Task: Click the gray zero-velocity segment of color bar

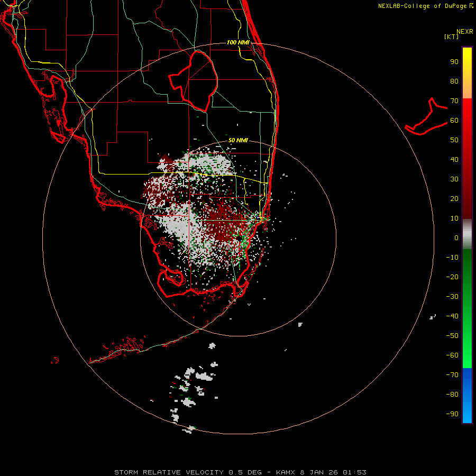Action: [x=467, y=234]
